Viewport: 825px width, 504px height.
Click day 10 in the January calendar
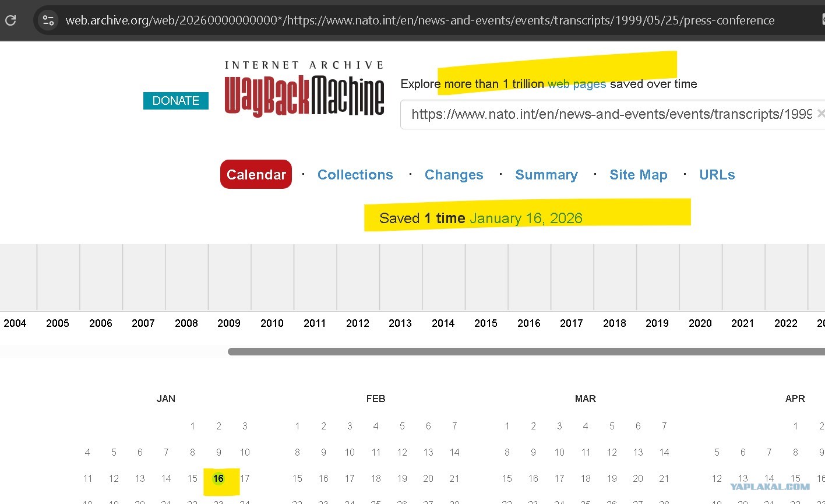245,453
